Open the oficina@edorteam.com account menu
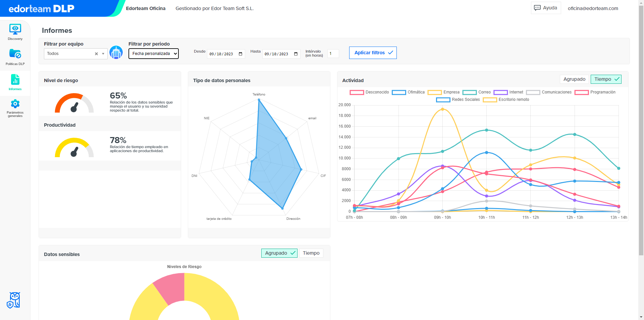The image size is (644, 320). tap(593, 8)
